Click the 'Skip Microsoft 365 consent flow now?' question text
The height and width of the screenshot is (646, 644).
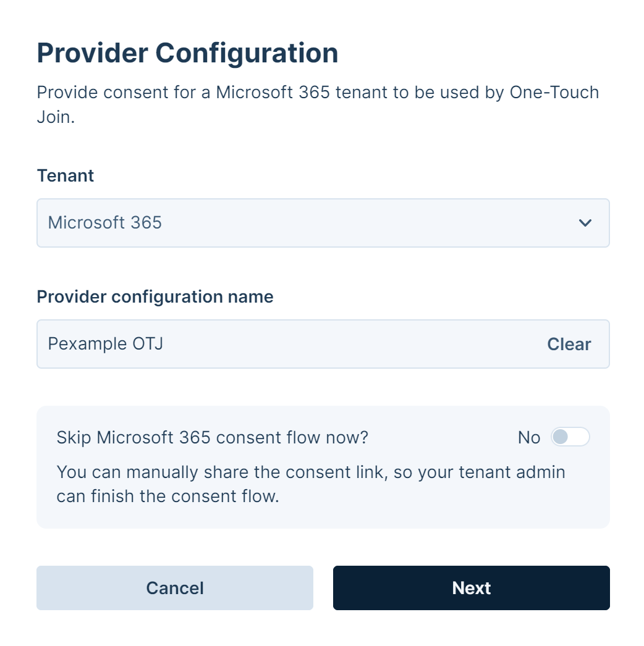[212, 438]
